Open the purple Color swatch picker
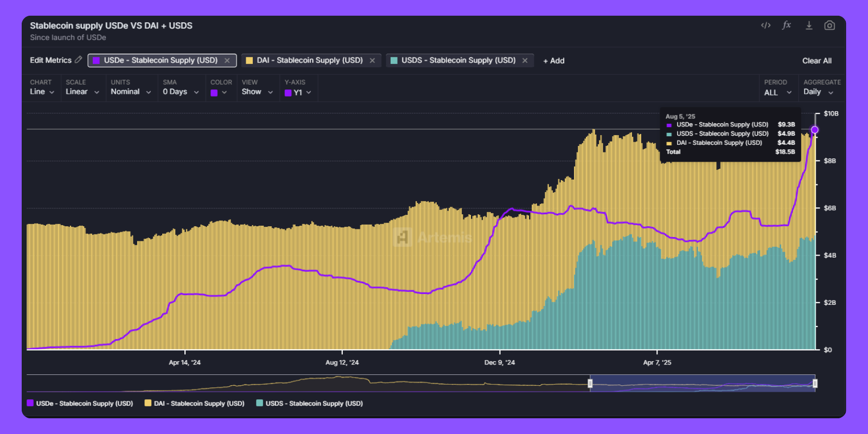The width and height of the screenshot is (868, 434). click(x=219, y=92)
